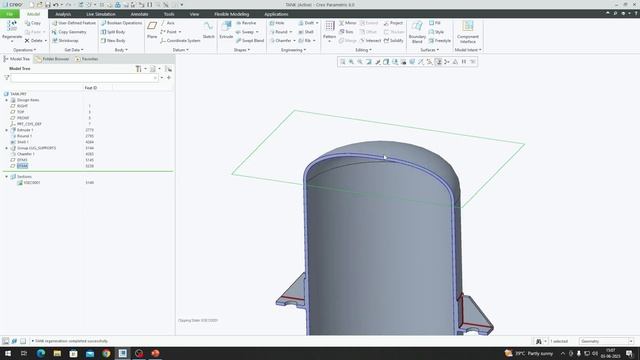Switch to the Flexible Modeling tab
Viewport: 640px width, 360px height.
coord(231,14)
